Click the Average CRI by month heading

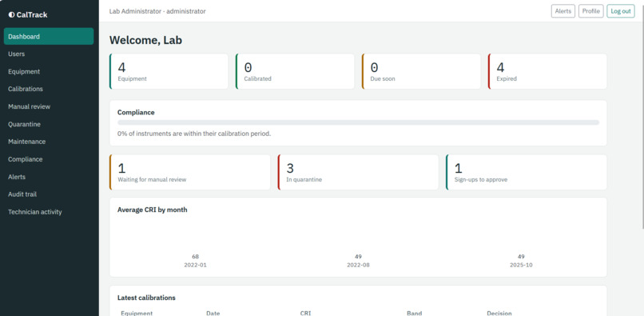[153, 210]
